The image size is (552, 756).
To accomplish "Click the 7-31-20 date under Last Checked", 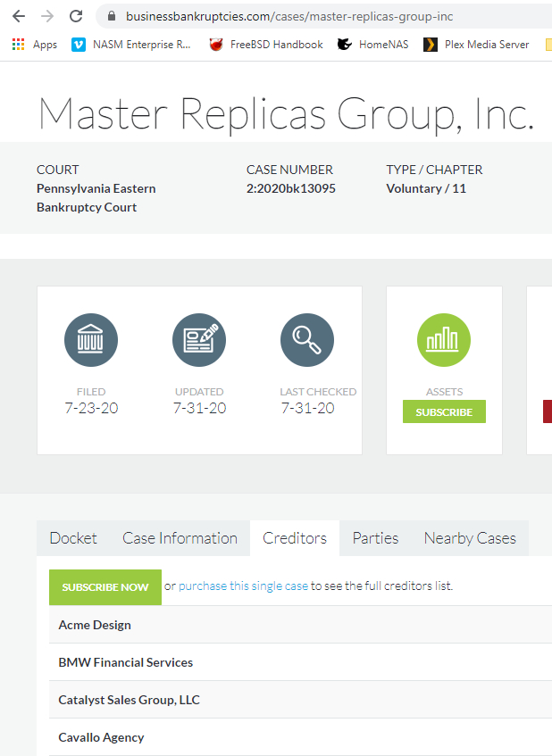I will [307, 408].
